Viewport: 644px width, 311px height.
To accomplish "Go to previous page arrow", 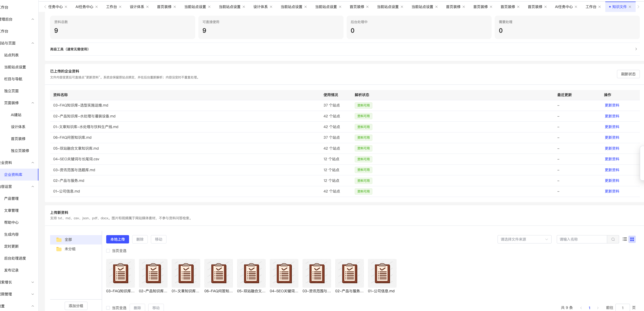I will [581, 308].
